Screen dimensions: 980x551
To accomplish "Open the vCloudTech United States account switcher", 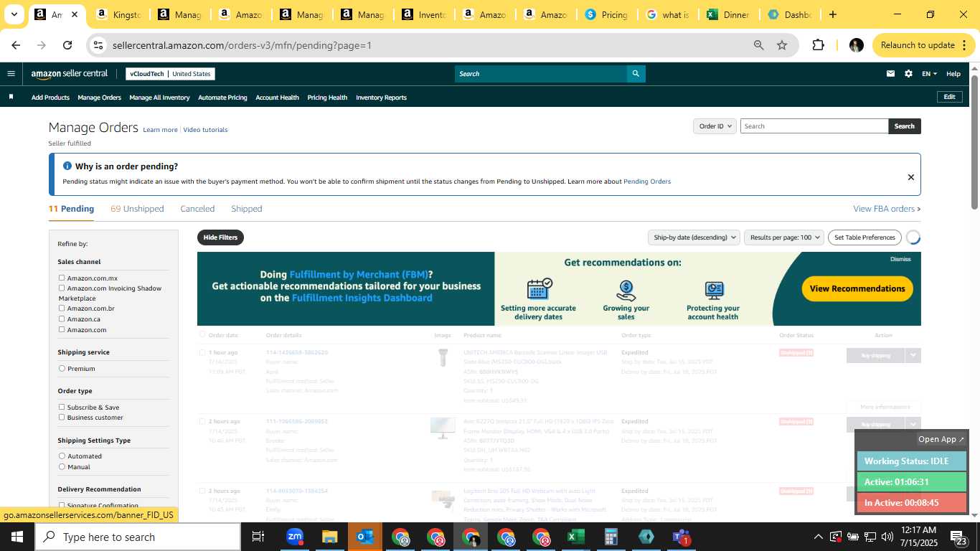I will click(170, 74).
